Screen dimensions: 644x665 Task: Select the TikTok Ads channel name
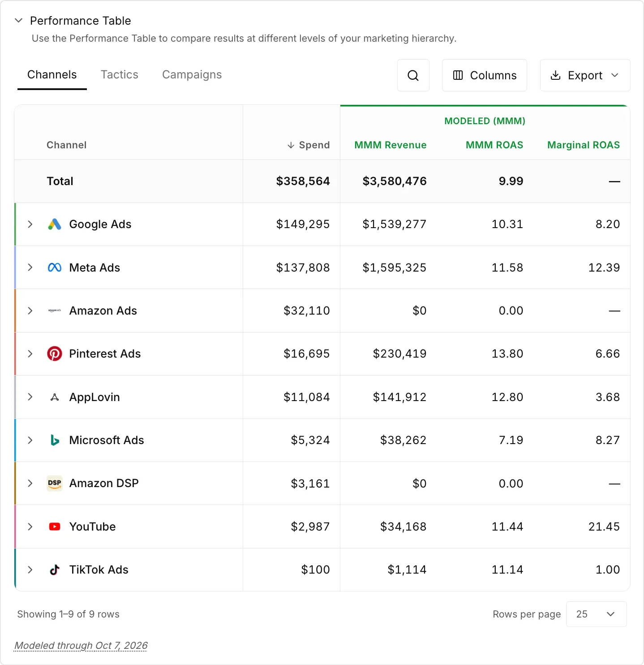click(99, 570)
